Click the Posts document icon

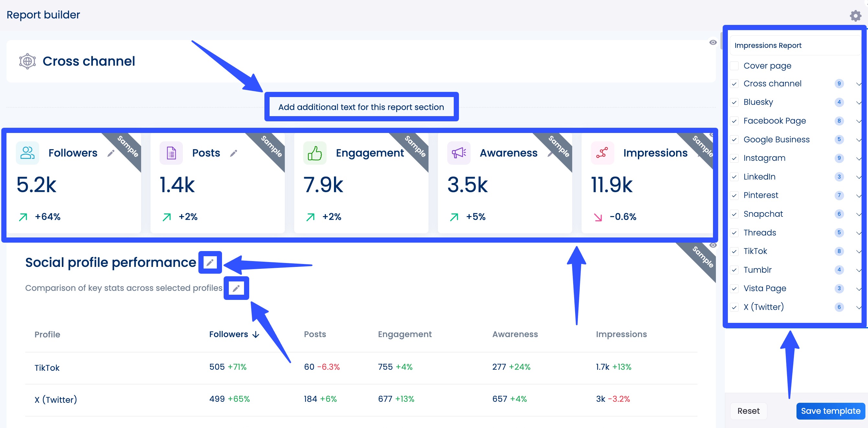[171, 153]
